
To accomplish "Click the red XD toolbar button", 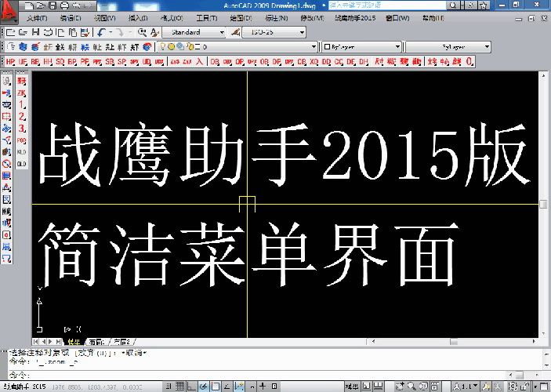I will click(314, 61).
